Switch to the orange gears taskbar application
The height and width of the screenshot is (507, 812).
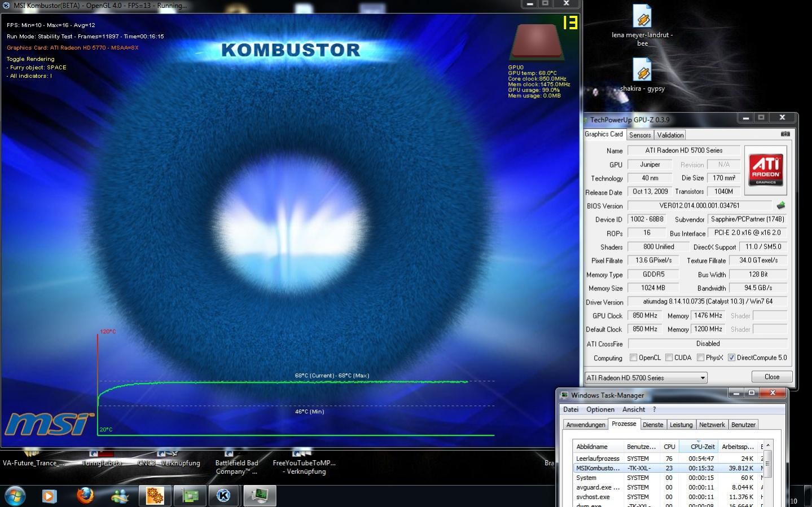155,496
